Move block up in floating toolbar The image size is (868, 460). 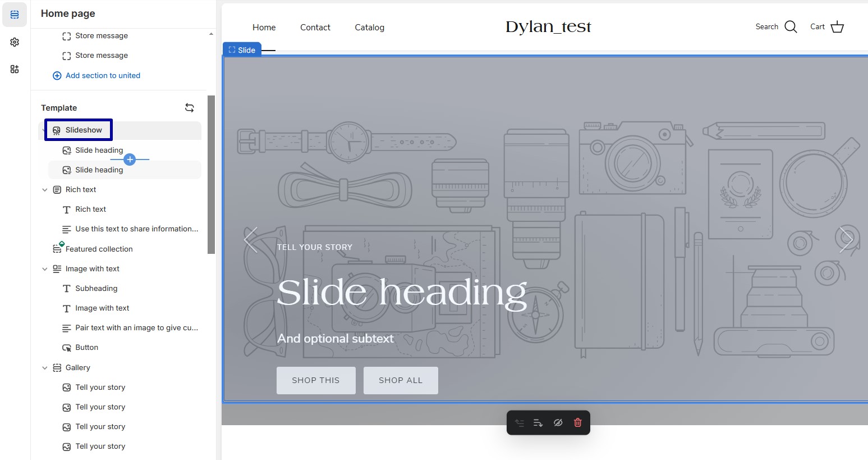click(x=520, y=423)
